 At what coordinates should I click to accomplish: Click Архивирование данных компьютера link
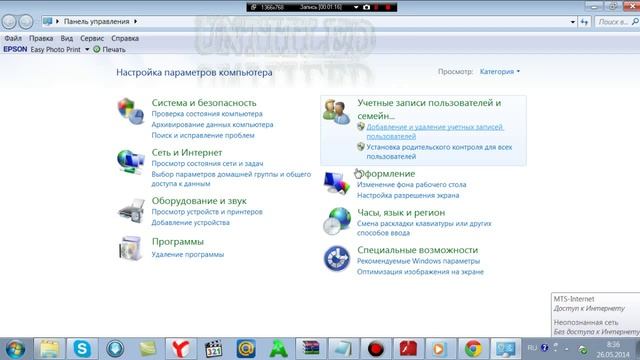coord(212,124)
